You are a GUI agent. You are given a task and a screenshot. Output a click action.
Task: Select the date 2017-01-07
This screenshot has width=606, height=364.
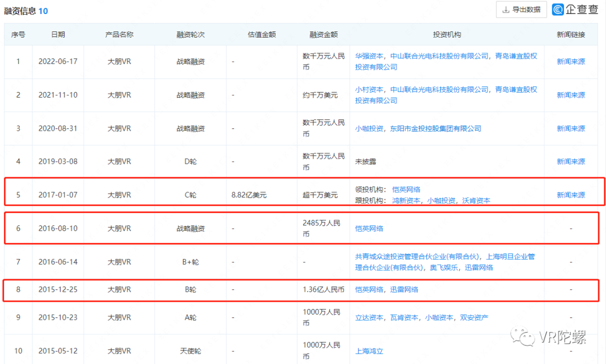(x=58, y=195)
